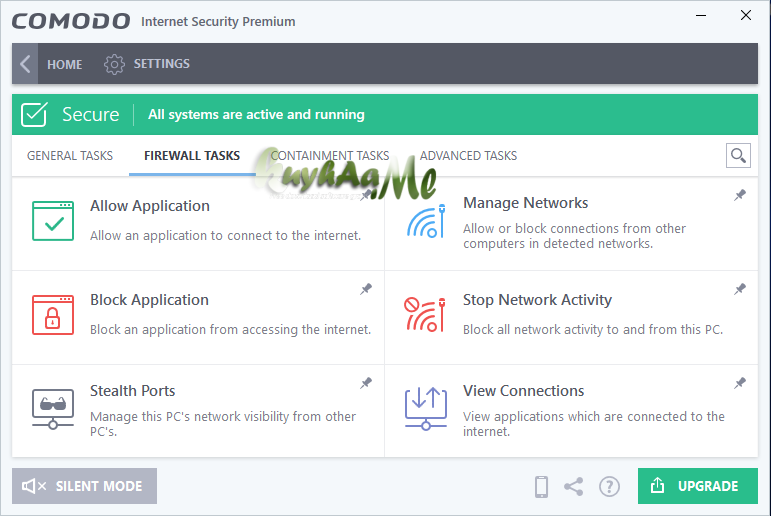Click the mobile phone icon
This screenshot has width=771, height=516.
[x=541, y=486]
